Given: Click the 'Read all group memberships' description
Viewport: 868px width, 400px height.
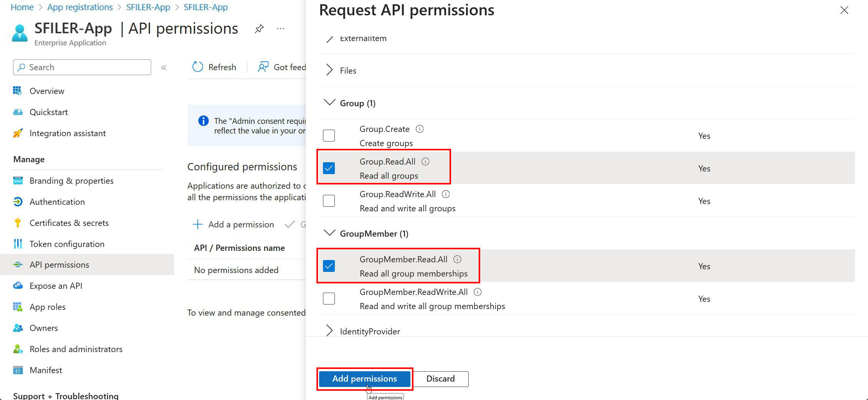Looking at the screenshot, I should click(x=413, y=273).
